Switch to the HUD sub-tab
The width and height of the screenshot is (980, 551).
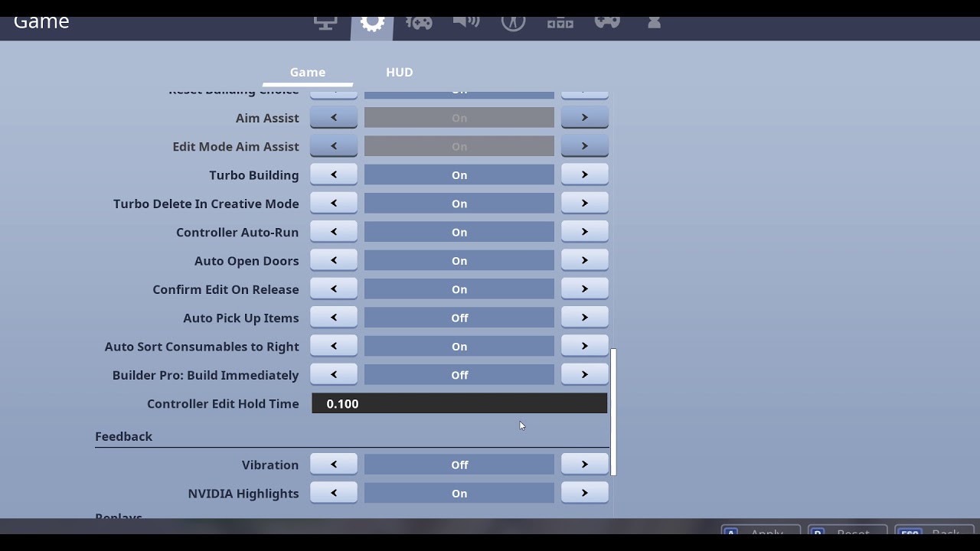tap(400, 72)
